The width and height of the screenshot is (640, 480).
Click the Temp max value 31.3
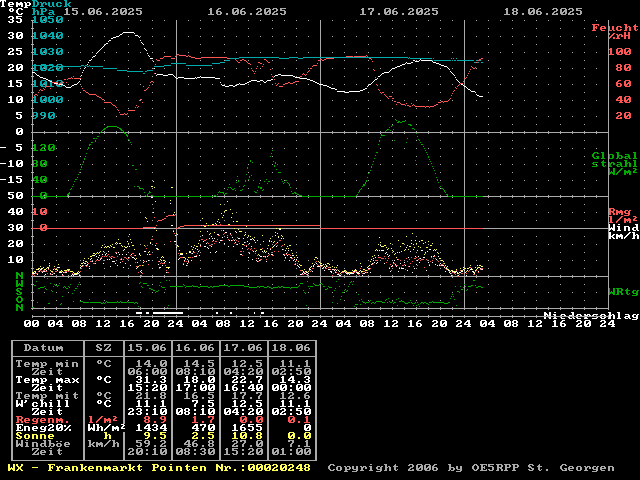151,380
